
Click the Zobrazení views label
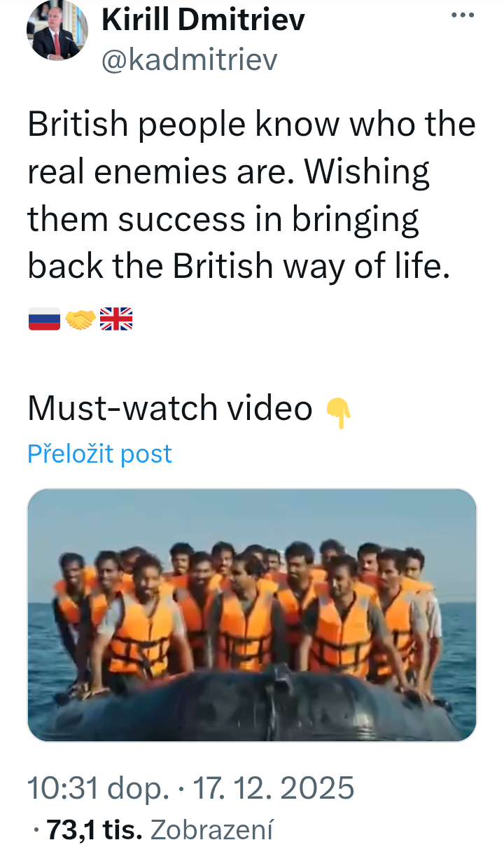211,830
